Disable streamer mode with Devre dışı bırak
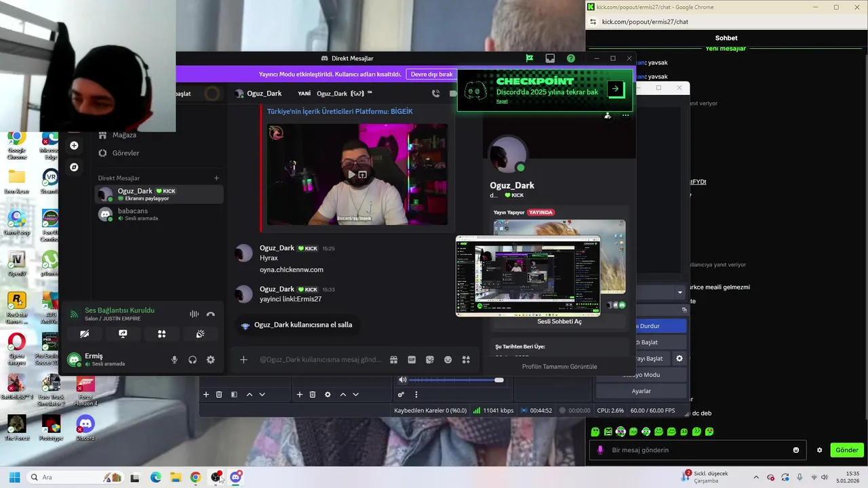The width and height of the screenshot is (868, 488). click(431, 74)
